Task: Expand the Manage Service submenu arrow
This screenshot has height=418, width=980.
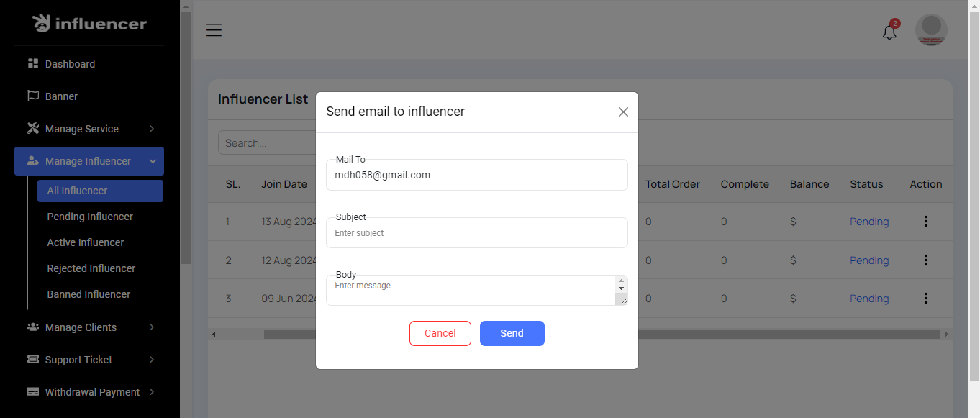Action: point(152,129)
